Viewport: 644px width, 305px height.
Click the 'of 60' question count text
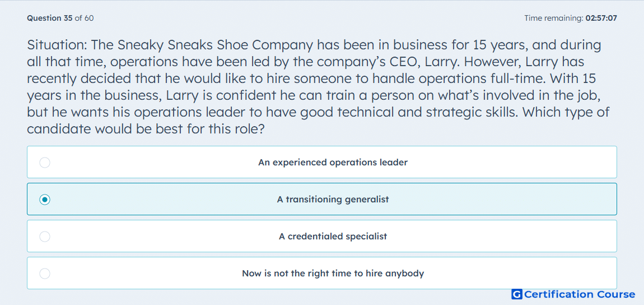(x=84, y=18)
